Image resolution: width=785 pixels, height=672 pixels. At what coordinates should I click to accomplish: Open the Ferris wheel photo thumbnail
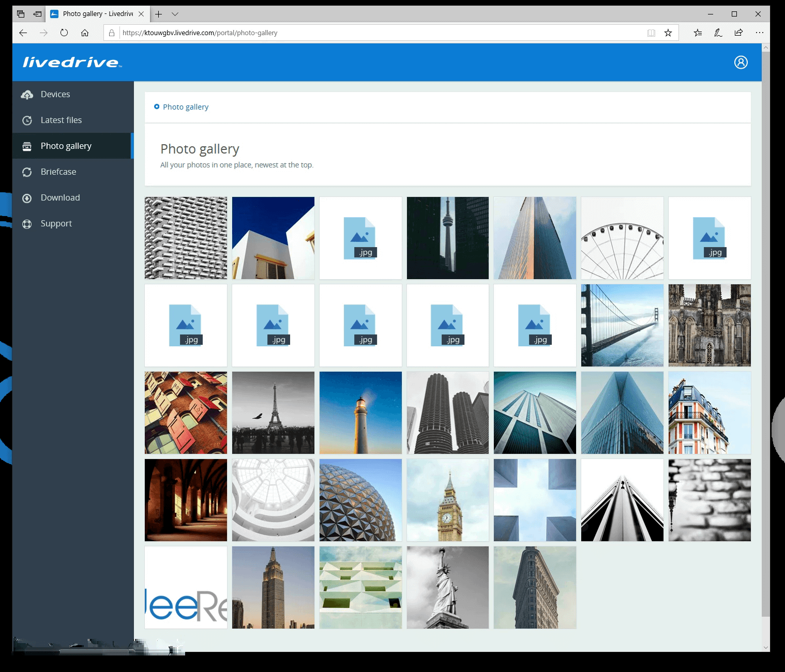(x=622, y=238)
